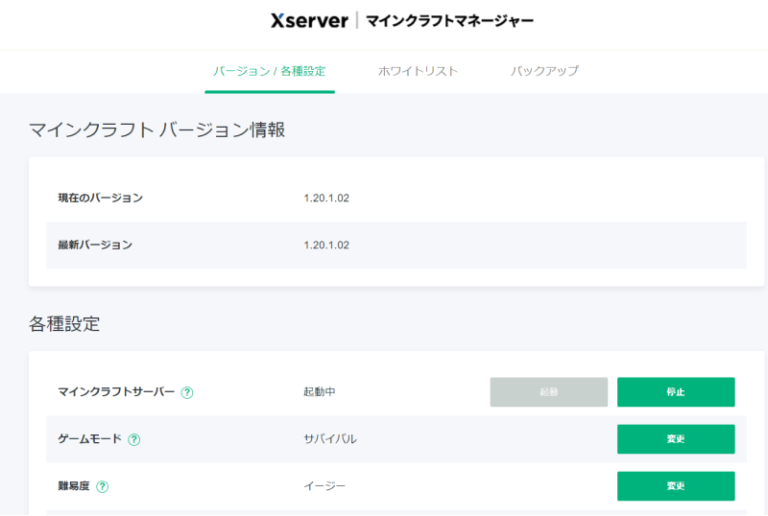
Task: Click the 起動中 server status text
Action: tap(319, 392)
